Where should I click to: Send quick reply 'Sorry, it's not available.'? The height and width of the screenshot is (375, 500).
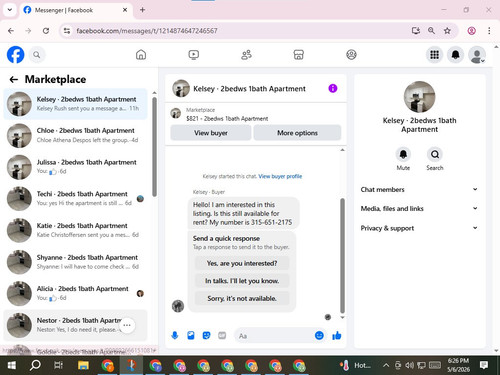[x=242, y=298]
